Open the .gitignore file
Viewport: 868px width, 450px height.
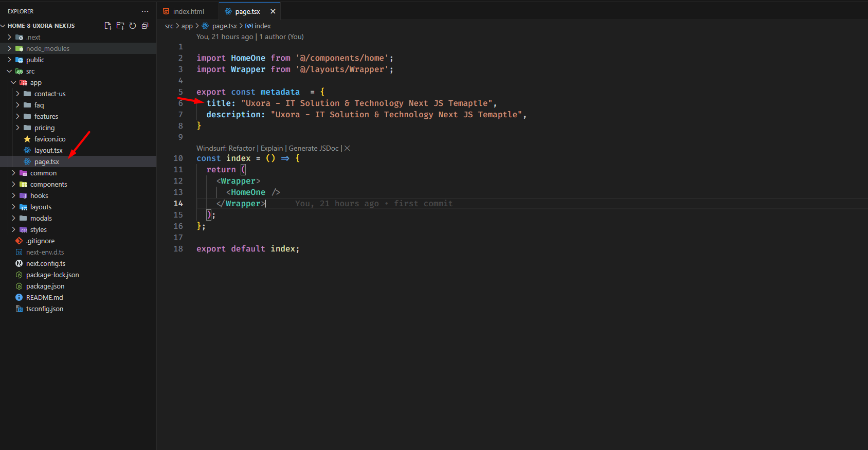click(x=40, y=241)
